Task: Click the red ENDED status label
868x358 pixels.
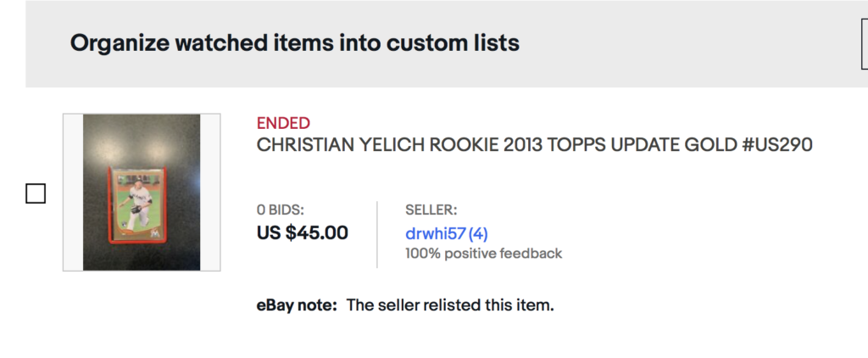Action: pyautogui.click(x=283, y=123)
